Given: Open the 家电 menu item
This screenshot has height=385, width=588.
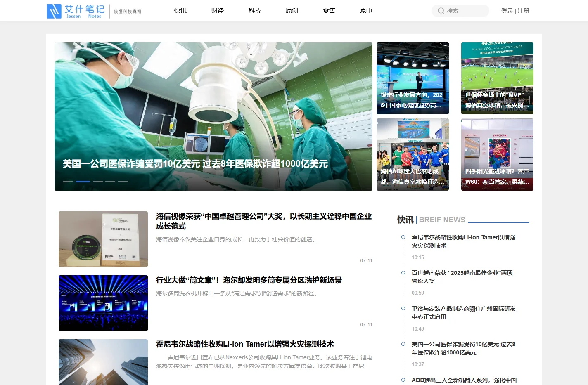Looking at the screenshot, I should point(366,11).
